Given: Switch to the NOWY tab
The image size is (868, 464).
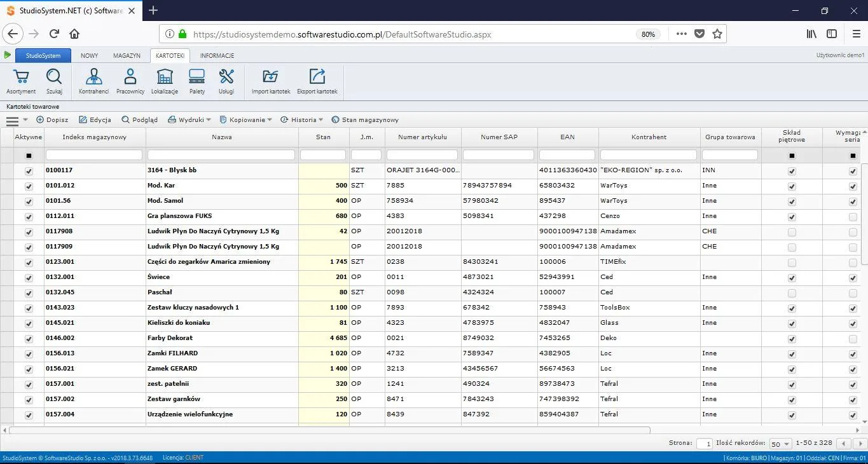Looking at the screenshot, I should click(x=89, y=56).
